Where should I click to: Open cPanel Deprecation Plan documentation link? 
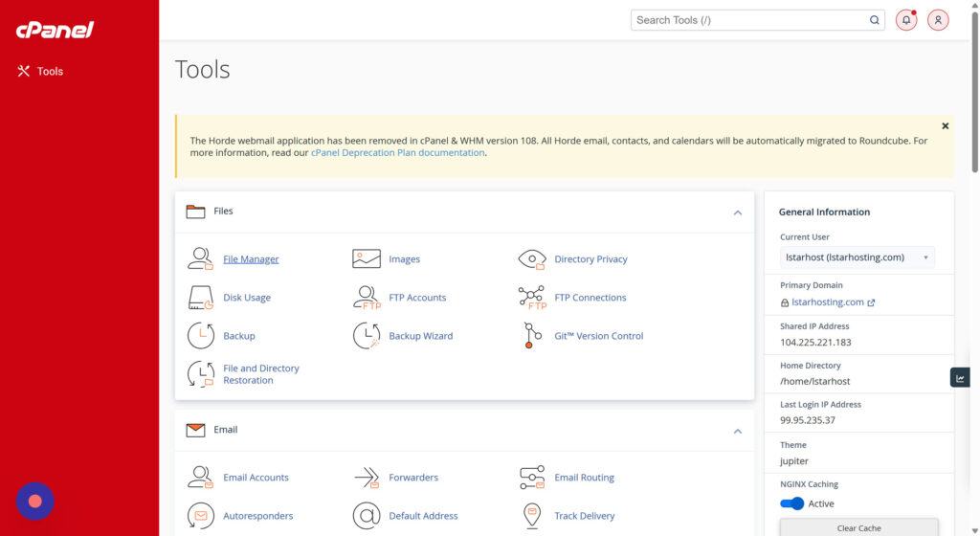pyautogui.click(x=397, y=152)
